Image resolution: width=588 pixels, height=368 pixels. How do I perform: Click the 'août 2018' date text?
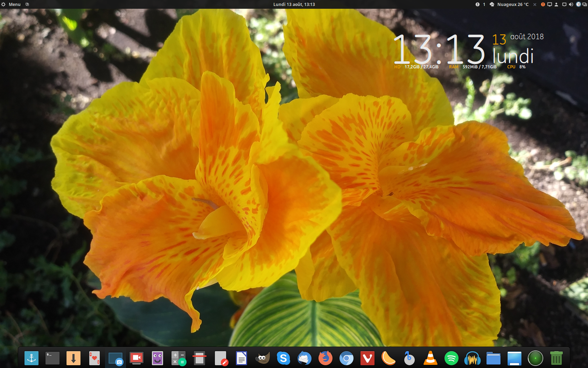(x=527, y=37)
